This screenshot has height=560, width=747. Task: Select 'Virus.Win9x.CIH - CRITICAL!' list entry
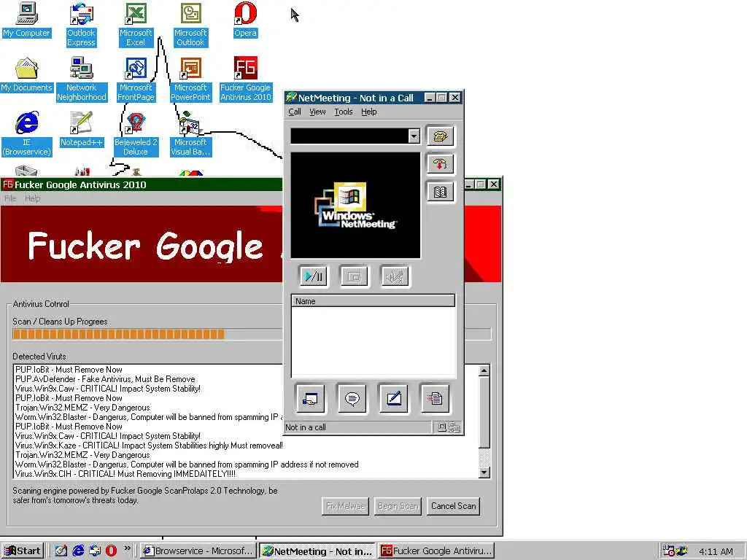pyautogui.click(x=125, y=474)
